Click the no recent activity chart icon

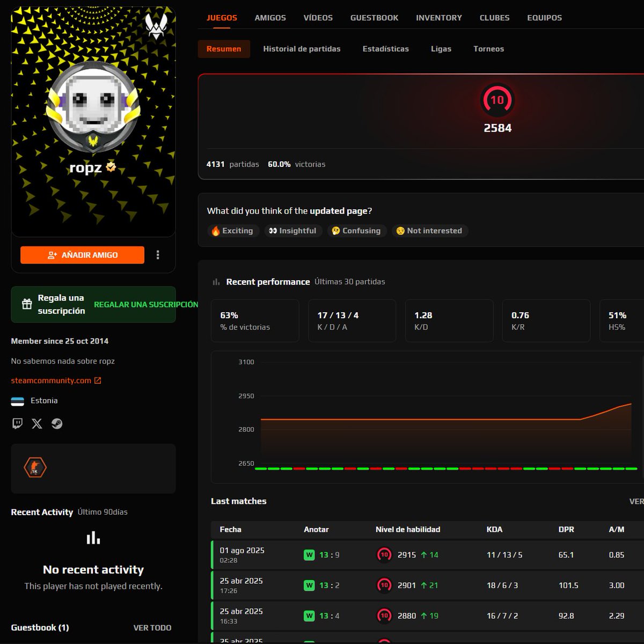pos(93,538)
